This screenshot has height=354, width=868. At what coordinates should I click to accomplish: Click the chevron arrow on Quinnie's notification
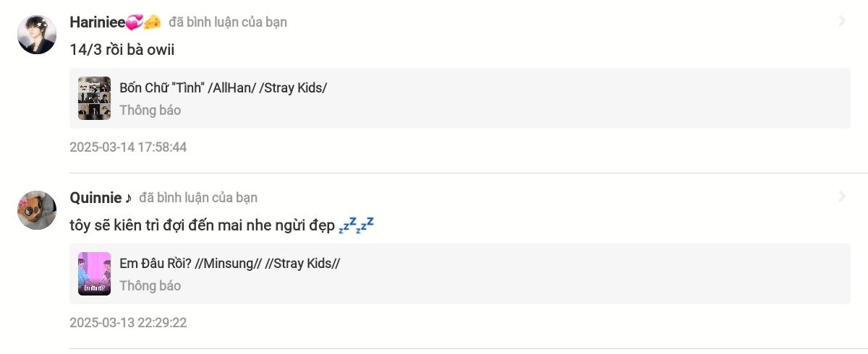click(x=842, y=197)
